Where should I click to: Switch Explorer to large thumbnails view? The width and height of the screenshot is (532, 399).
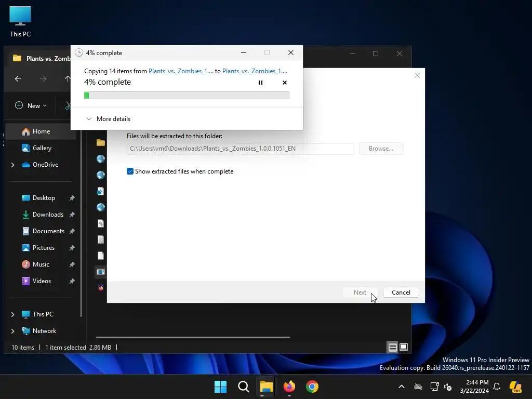tap(404, 347)
